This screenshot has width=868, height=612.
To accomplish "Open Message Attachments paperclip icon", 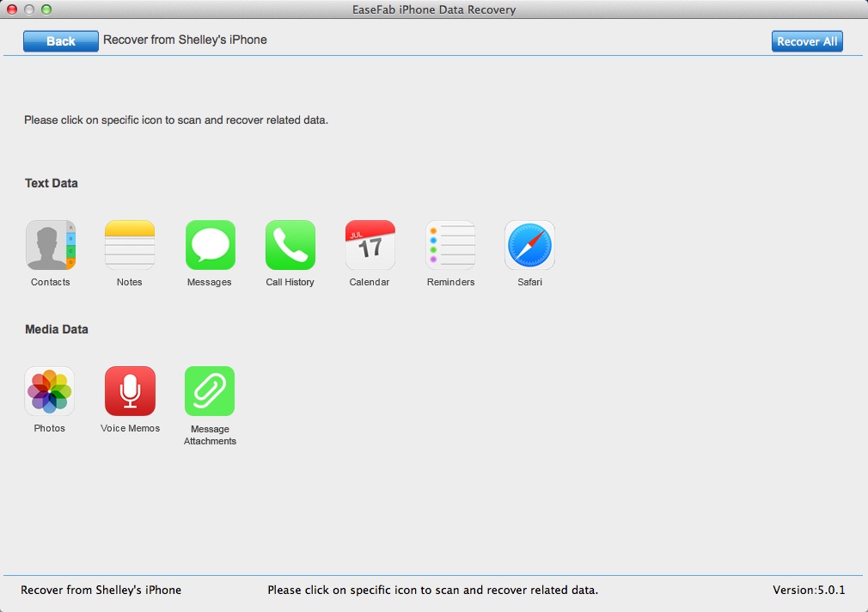I will pos(210,391).
